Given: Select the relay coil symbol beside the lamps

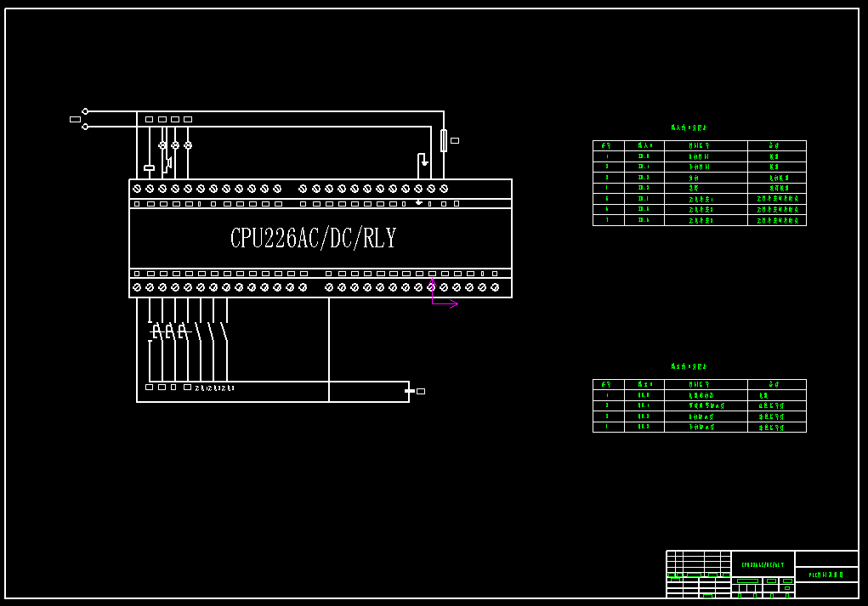Looking at the screenshot, I should click(x=149, y=167).
